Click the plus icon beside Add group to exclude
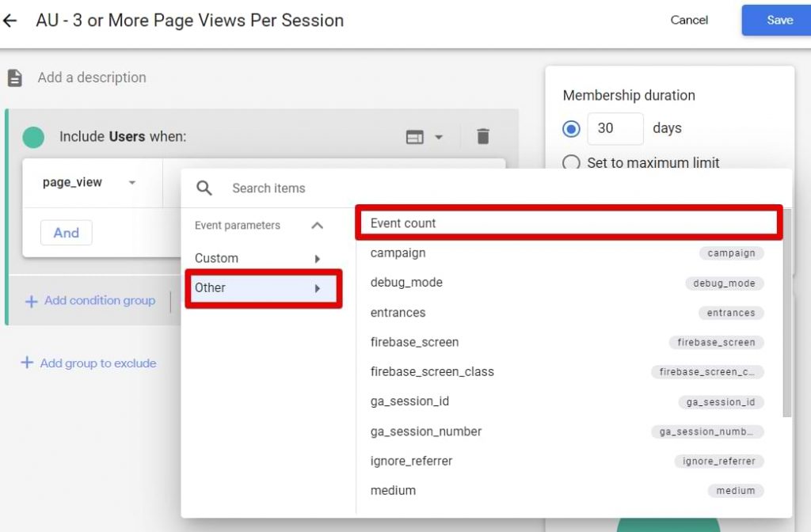 [28, 363]
